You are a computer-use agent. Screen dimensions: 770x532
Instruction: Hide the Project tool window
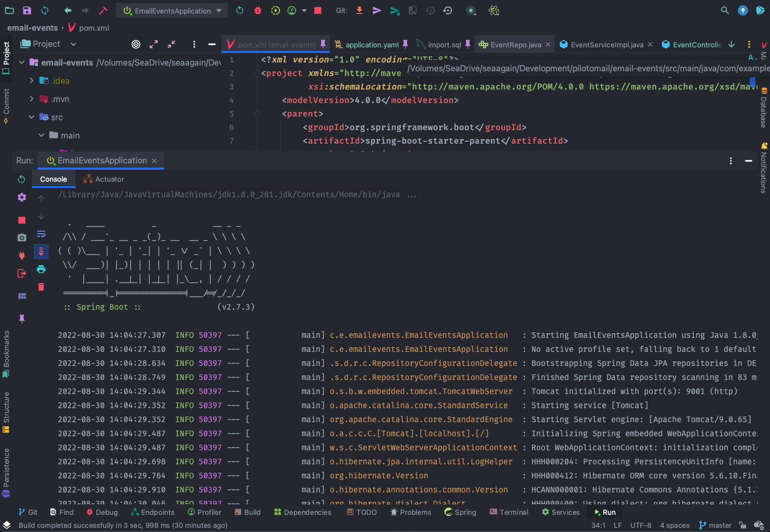point(212,44)
